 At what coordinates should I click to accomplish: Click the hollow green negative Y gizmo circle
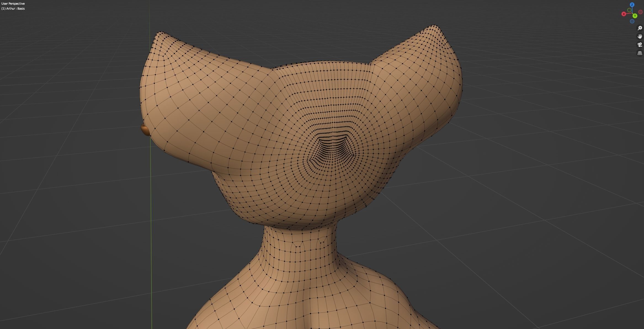point(629,10)
